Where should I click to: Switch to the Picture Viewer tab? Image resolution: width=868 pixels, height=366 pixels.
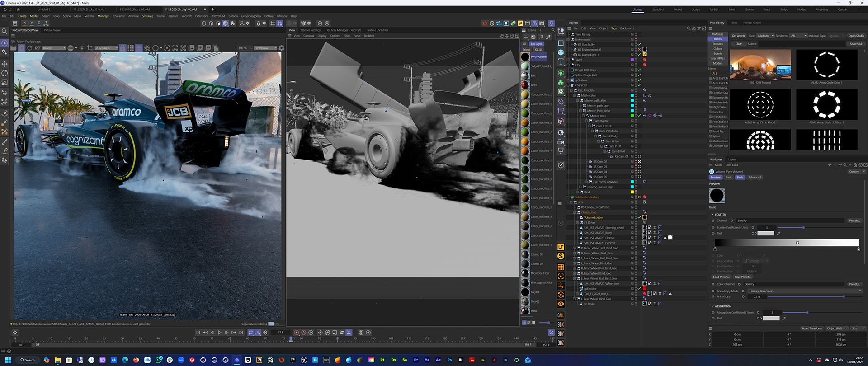[52, 30]
